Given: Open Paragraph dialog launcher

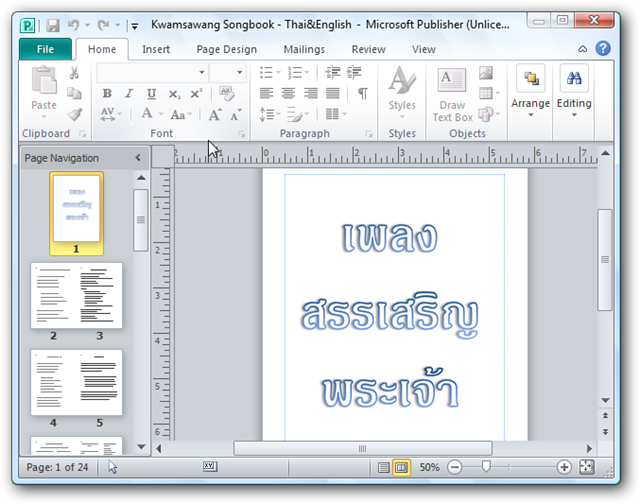Looking at the screenshot, I should click(369, 133).
